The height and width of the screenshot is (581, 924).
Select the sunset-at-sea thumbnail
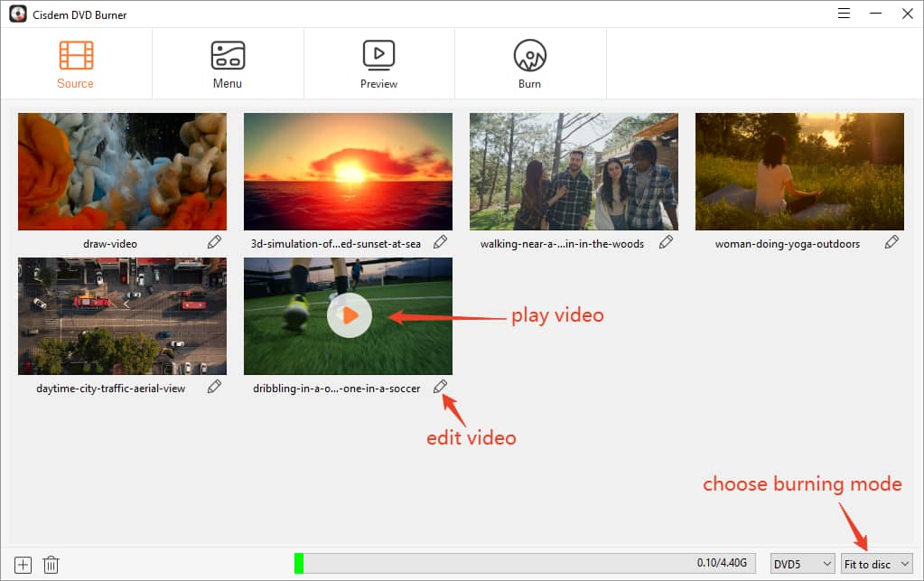349,172
